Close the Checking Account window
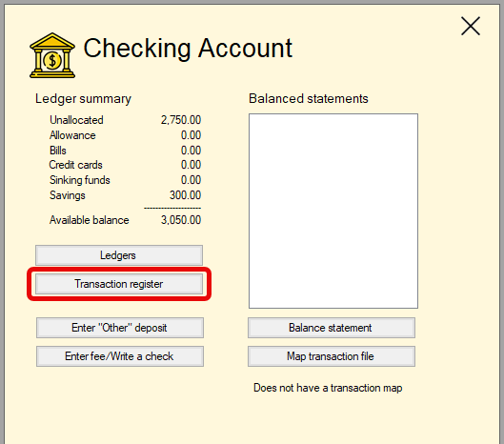Image resolution: width=504 pixels, height=444 pixels. coord(471,26)
